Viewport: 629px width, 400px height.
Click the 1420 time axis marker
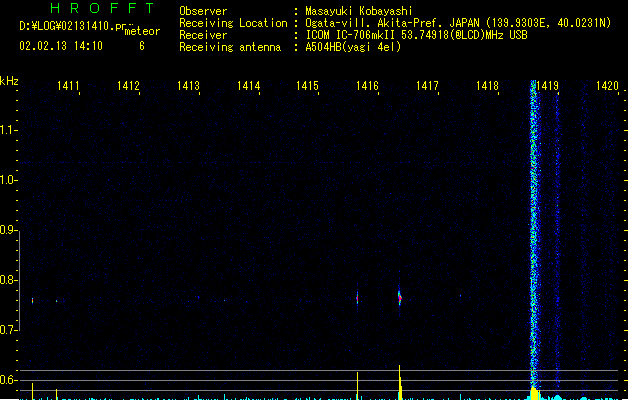pos(607,86)
